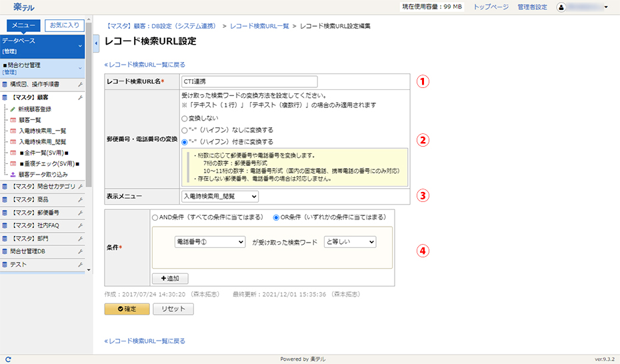Click the ＋追加 condition button
The width and height of the screenshot is (620, 364).
point(170,278)
